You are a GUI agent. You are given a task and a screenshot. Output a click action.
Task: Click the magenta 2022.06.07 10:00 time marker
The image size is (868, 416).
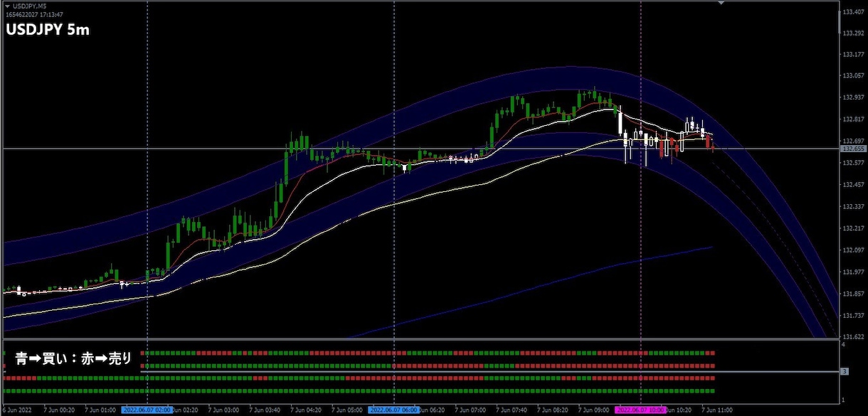pos(640,410)
